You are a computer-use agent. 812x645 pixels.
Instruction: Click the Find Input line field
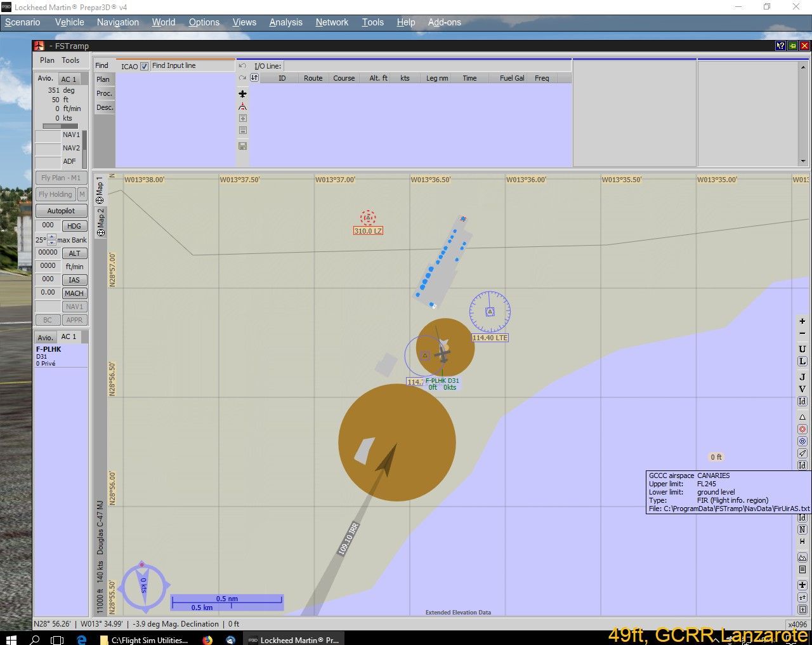tap(192, 66)
